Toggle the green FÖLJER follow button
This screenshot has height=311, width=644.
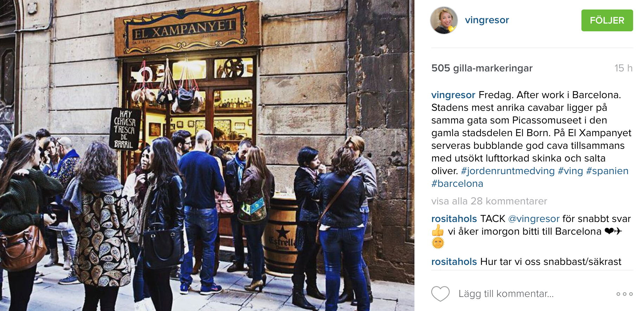(607, 20)
